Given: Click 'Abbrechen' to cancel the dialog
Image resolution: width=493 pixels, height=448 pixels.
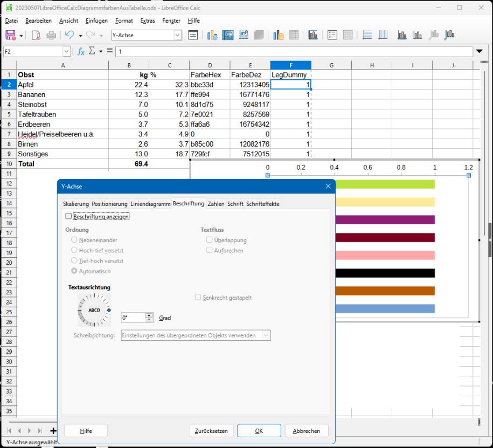Looking at the screenshot, I should (307, 431).
